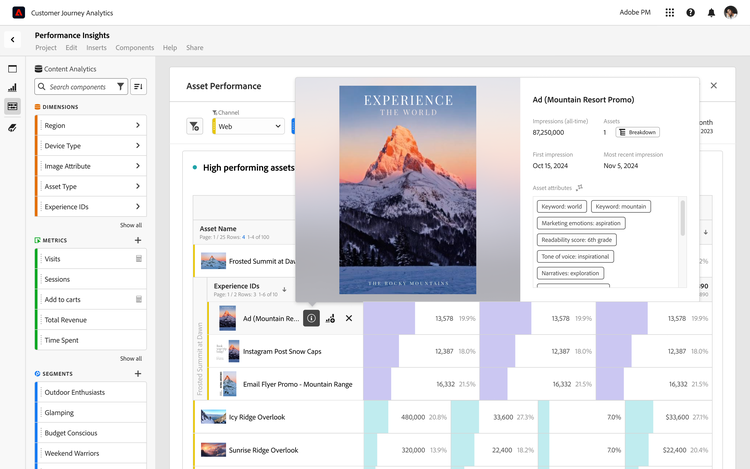Add a new metric with plus icon
The width and height of the screenshot is (750, 469).
tap(138, 240)
